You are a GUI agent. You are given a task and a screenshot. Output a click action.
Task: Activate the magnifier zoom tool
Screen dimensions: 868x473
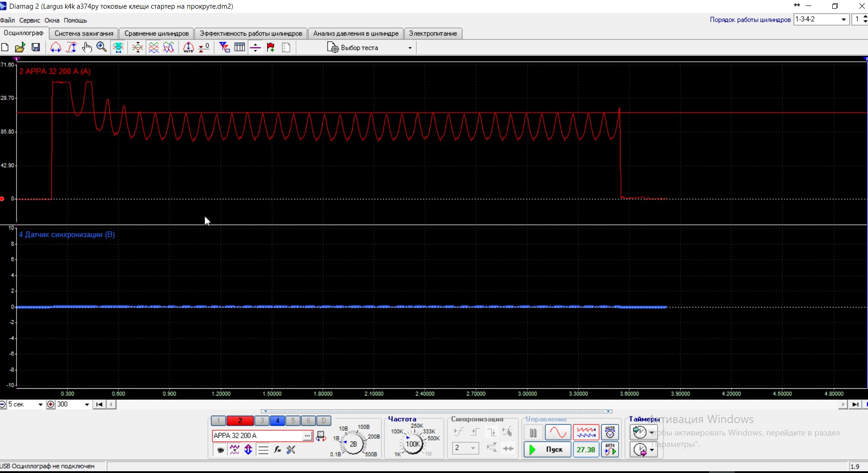pyautogui.click(x=102, y=48)
